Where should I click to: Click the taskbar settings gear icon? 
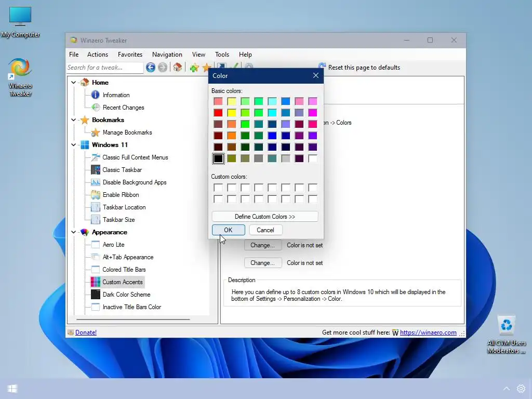pyautogui.click(x=521, y=389)
